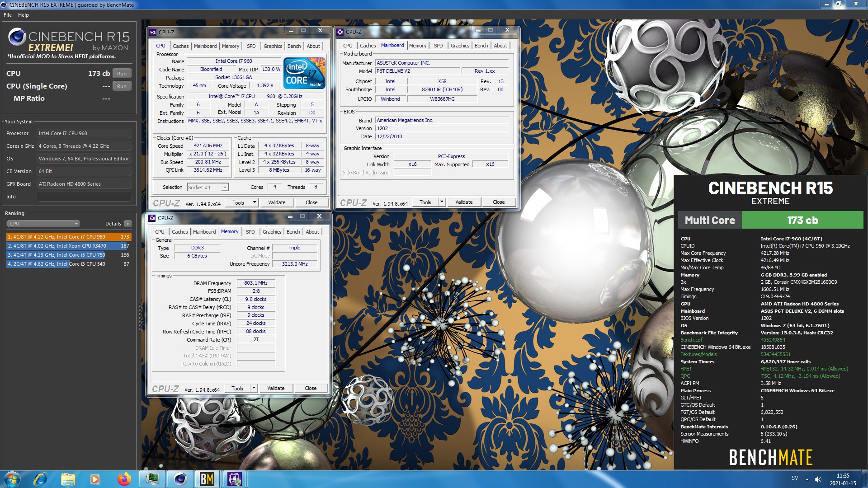Switch to Cinebench taskbar icon
868x488 pixels.
point(180,479)
